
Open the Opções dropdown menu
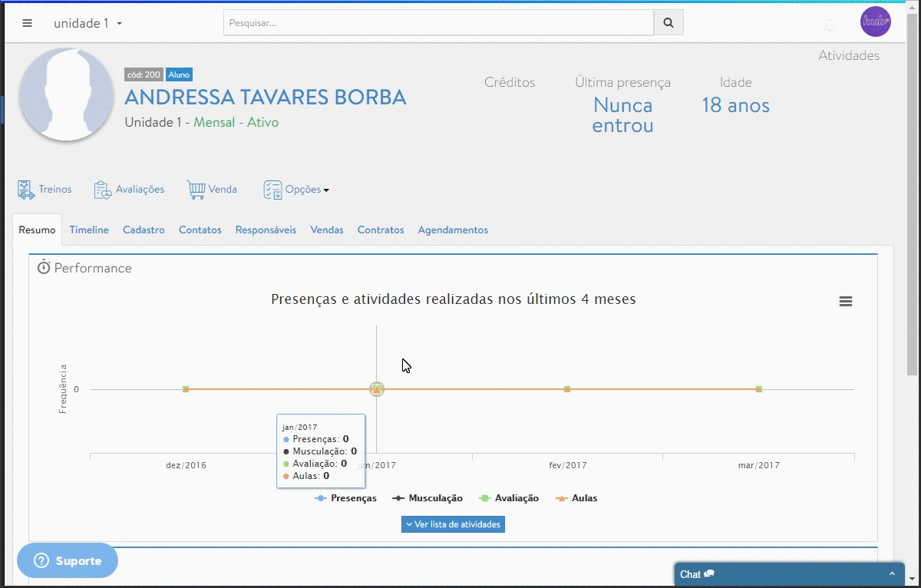296,190
